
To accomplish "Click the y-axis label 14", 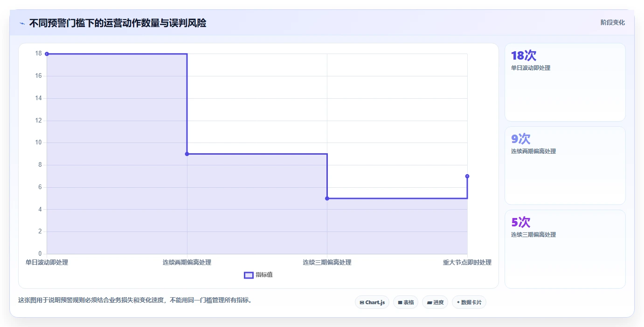I will point(38,98).
